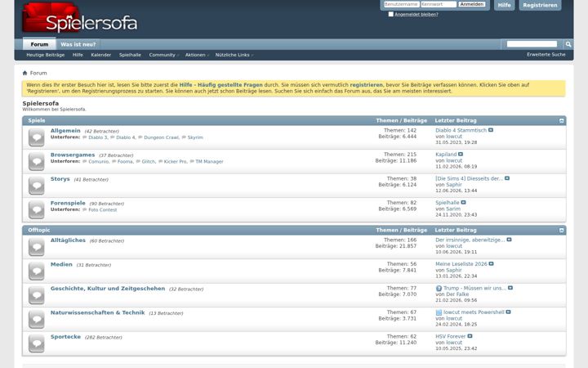Switch to Was ist neu? tab

tap(78, 44)
